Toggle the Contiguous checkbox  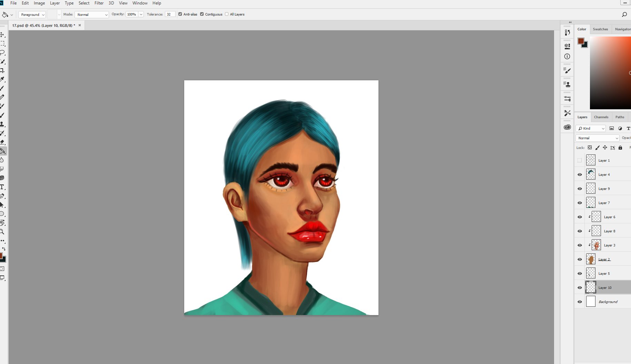click(x=202, y=14)
